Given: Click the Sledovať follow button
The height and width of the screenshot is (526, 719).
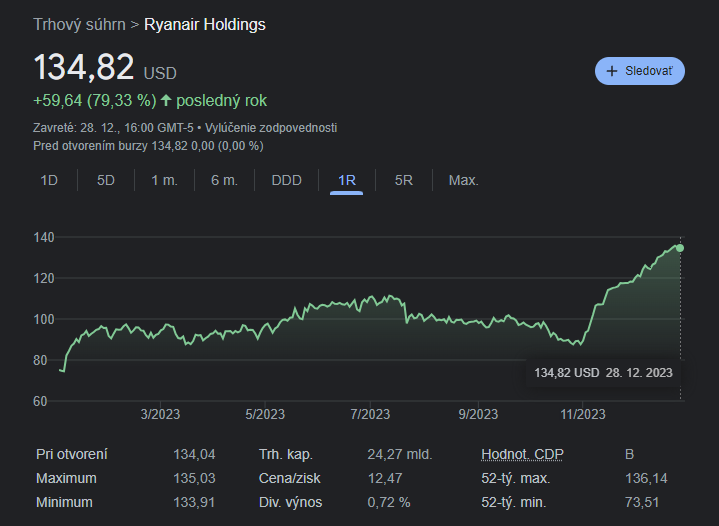Looking at the screenshot, I should pyautogui.click(x=640, y=71).
